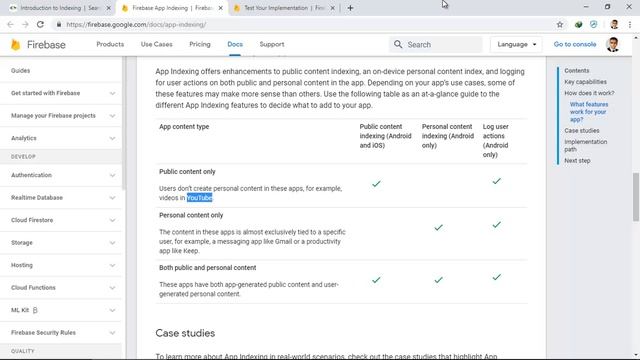This screenshot has width=640, height=360.
Task: Click the App content type column header
Action: coord(184,127)
